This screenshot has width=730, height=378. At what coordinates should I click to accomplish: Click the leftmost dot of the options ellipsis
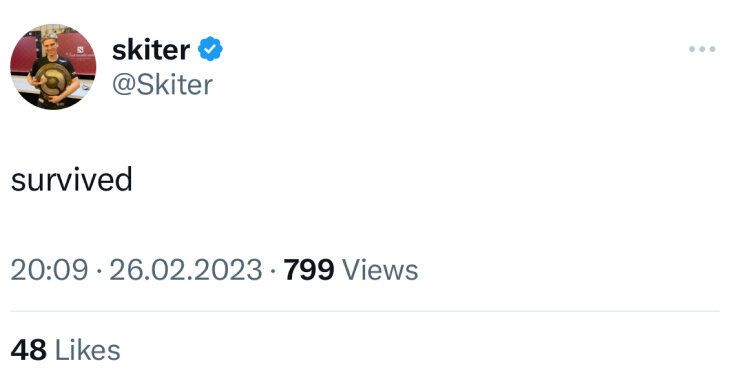pyautogui.click(x=692, y=49)
